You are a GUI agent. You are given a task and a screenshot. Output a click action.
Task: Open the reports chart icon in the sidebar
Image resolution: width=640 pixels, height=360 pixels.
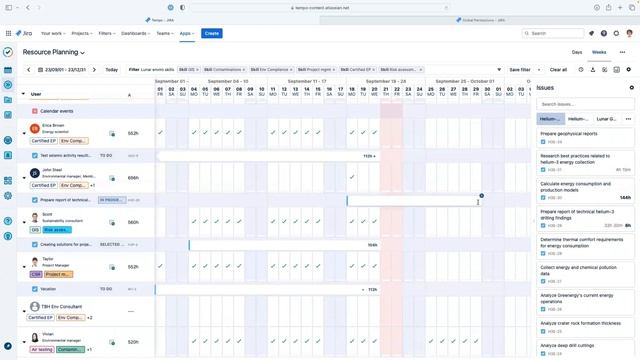coord(8,115)
